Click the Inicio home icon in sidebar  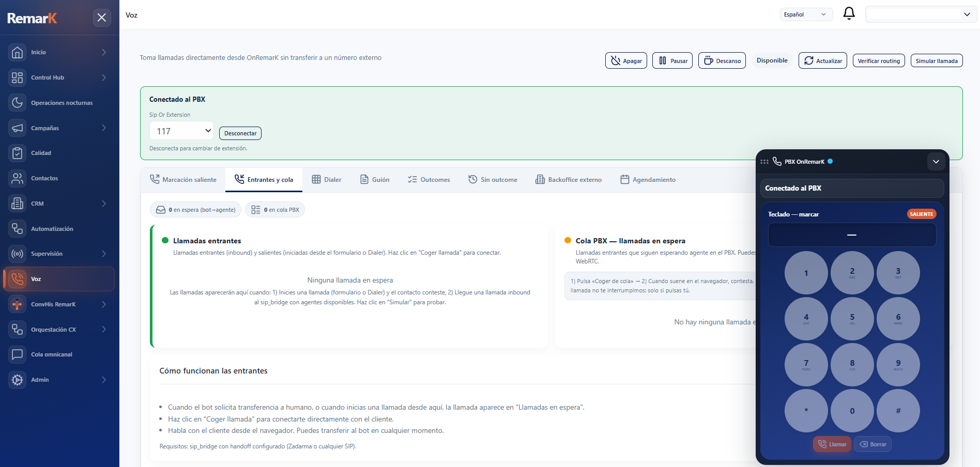[17, 52]
